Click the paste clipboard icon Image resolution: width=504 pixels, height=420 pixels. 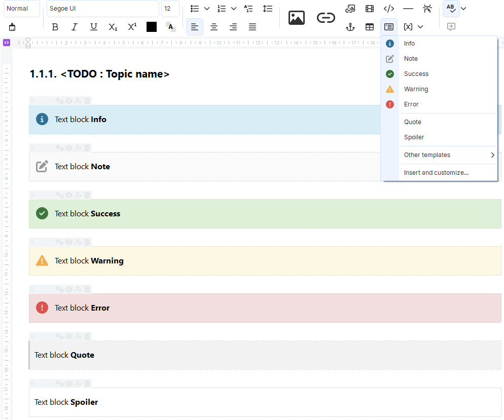click(12, 27)
